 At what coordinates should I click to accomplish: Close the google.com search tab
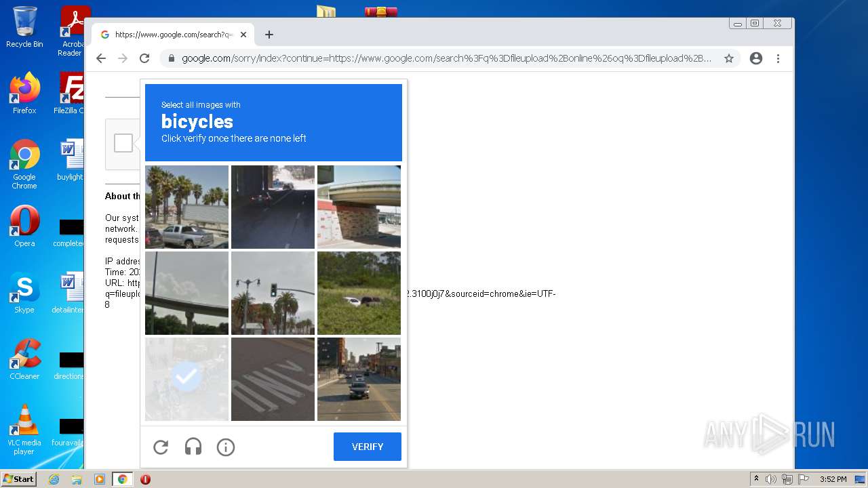coord(243,35)
